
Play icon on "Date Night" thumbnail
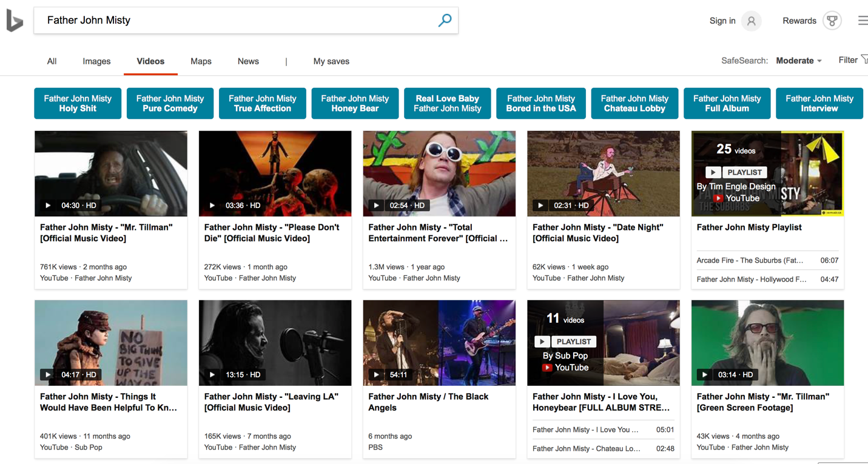coord(540,206)
